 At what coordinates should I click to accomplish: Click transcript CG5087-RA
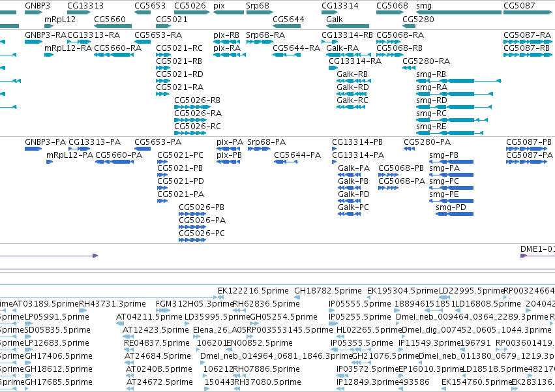[x=528, y=35]
